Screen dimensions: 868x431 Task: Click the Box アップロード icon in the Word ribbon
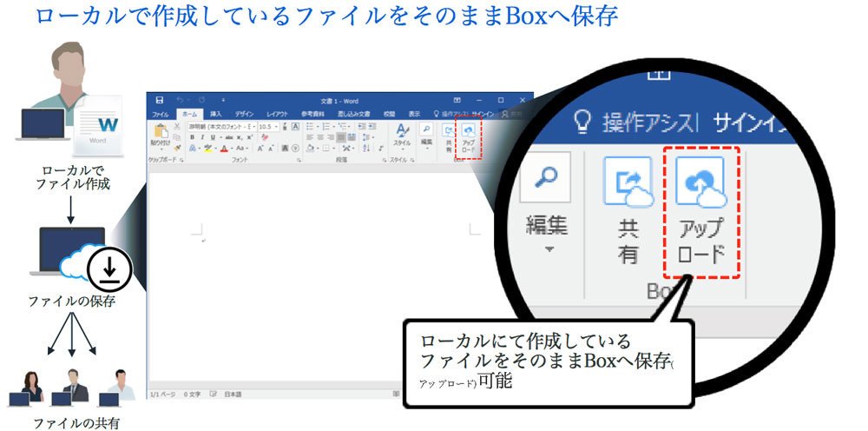coord(469,130)
